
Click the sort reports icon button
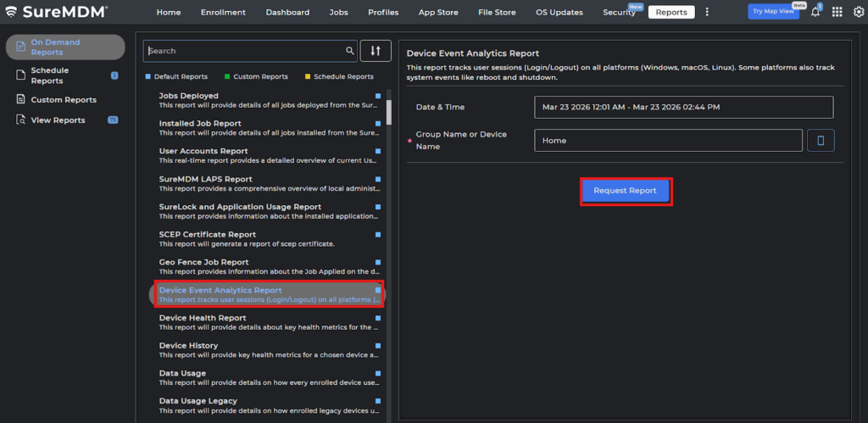(x=376, y=51)
